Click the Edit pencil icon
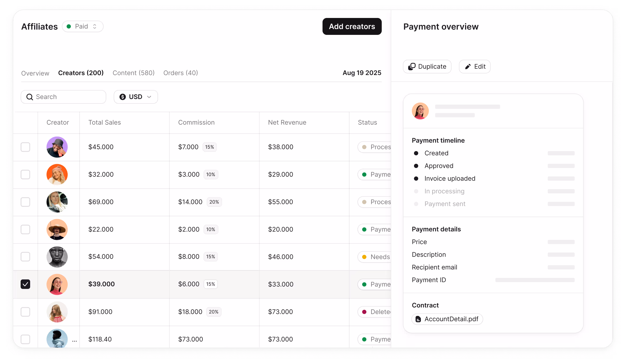This screenshot has width=626, height=364. point(468,67)
